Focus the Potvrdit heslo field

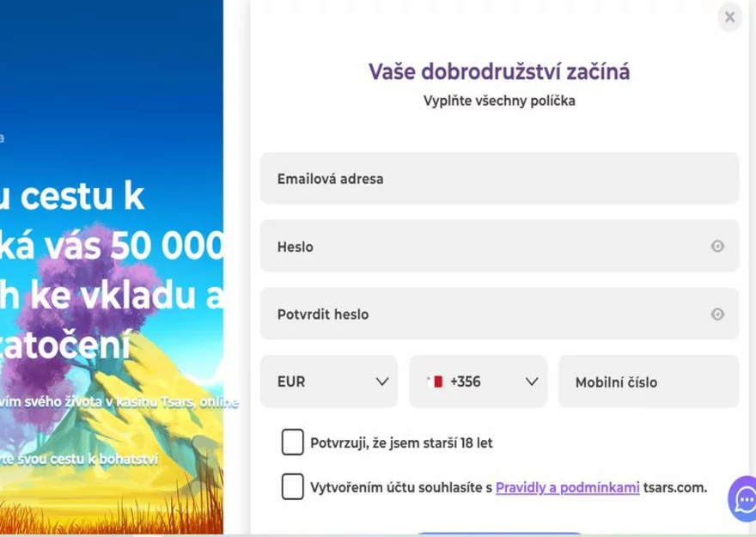(x=481, y=314)
